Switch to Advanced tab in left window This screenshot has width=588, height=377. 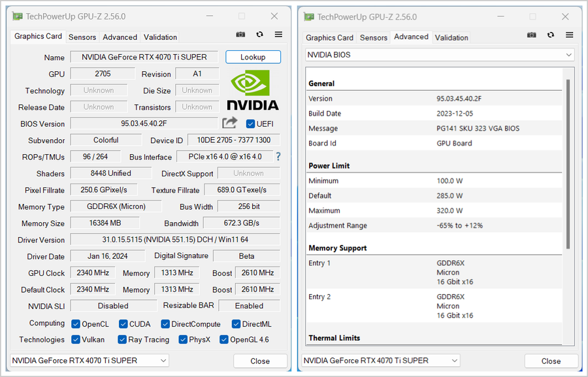click(120, 37)
